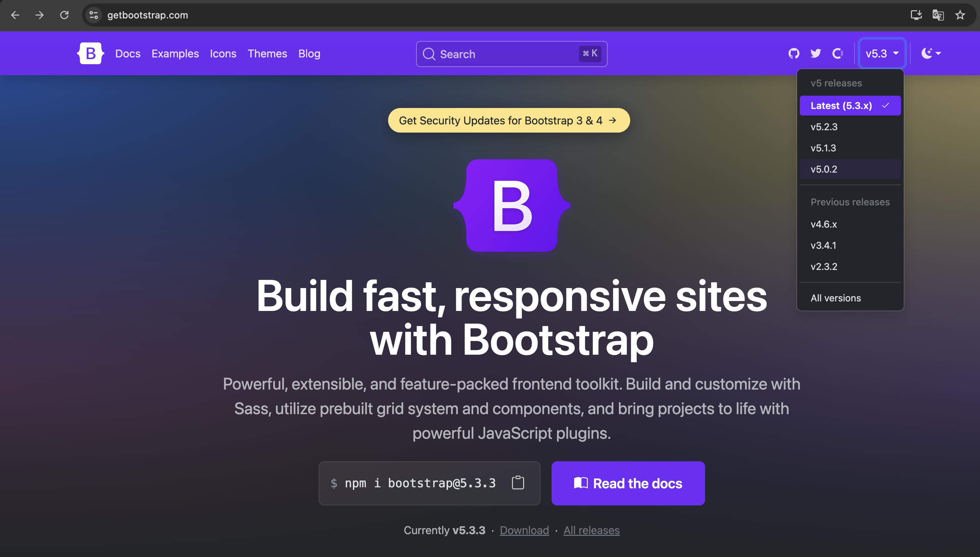Open the Themes nav item
This screenshot has width=980, height=557.
point(267,54)
